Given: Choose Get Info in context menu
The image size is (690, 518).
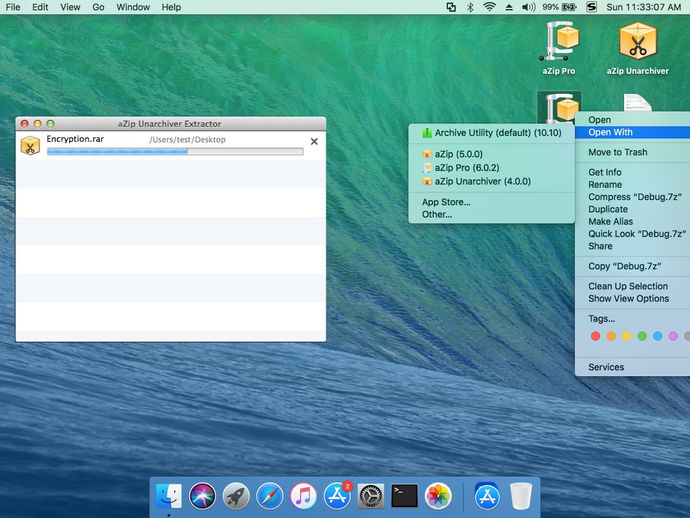Looking at the screenshot, I should click(x=632, y=172).
